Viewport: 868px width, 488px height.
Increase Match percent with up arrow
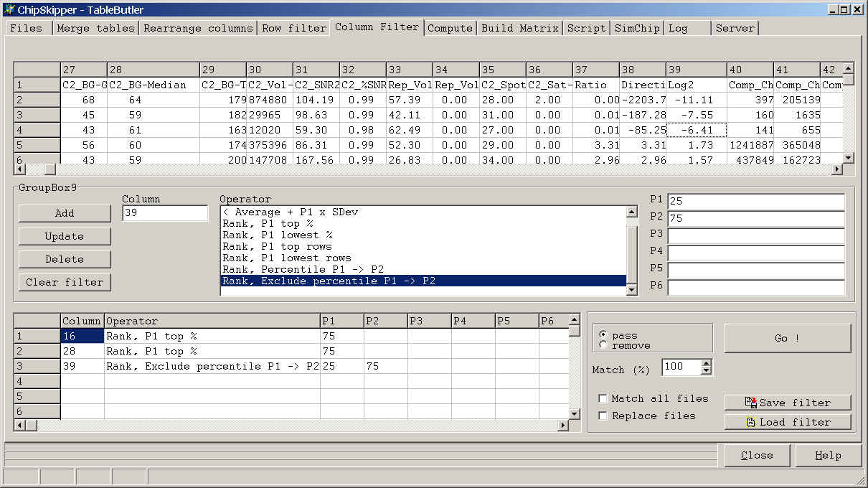pos(706,364)
